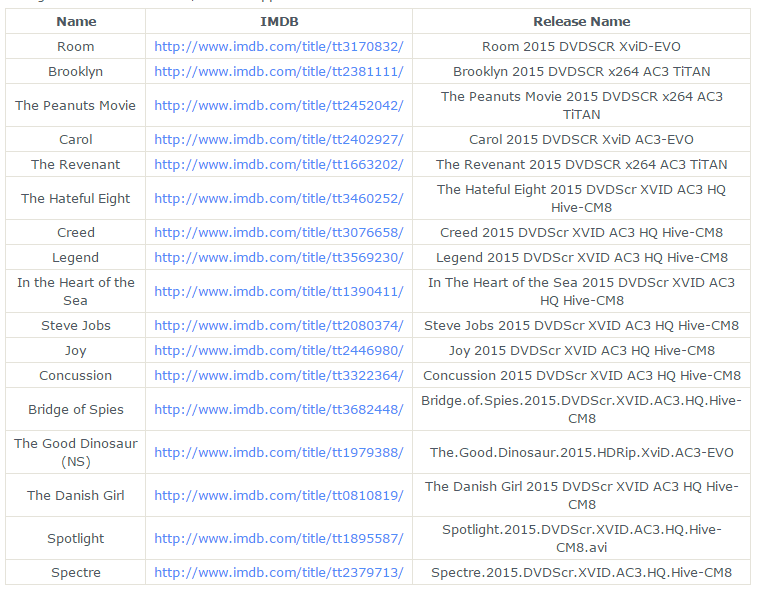
Task: Click 'The Danish Girl 2015 DVDScr' release name
Action: coord(581,496)
